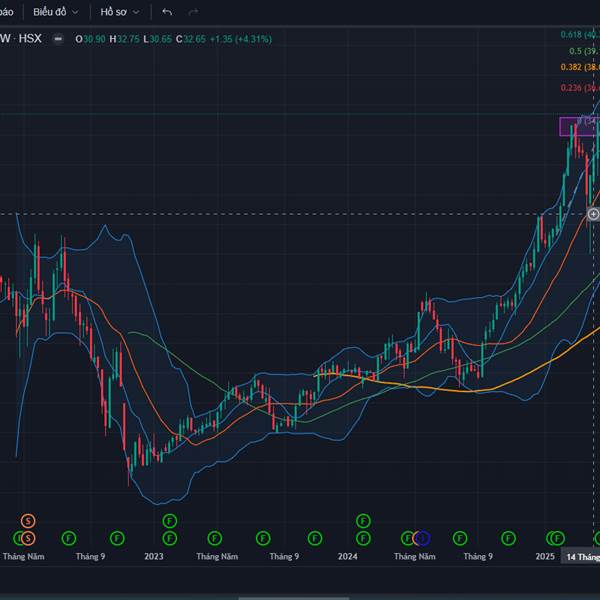This screenshot has height=600, width=600.
Task: Open the F event marker just right of 2025 label
Action: [x=558, y=538]
